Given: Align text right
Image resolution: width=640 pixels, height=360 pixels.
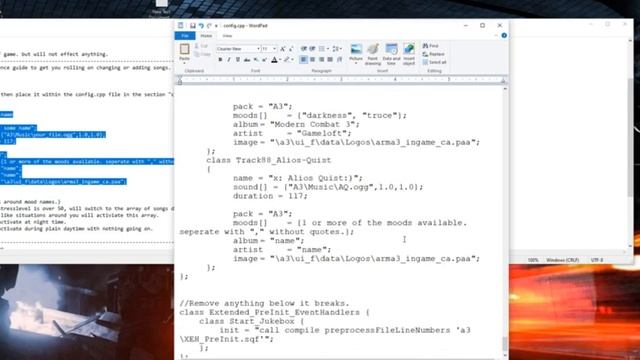Looking at the screenshot, I should tap(322, 60).
